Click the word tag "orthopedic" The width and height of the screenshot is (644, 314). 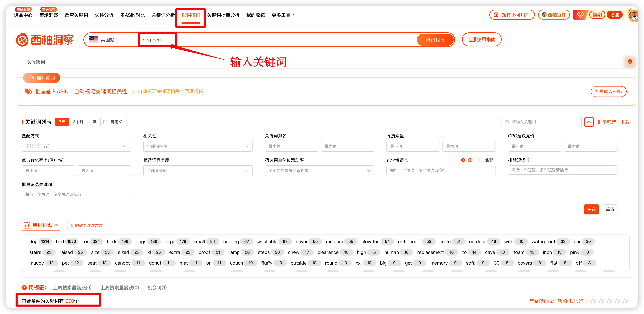click(409, 242)
